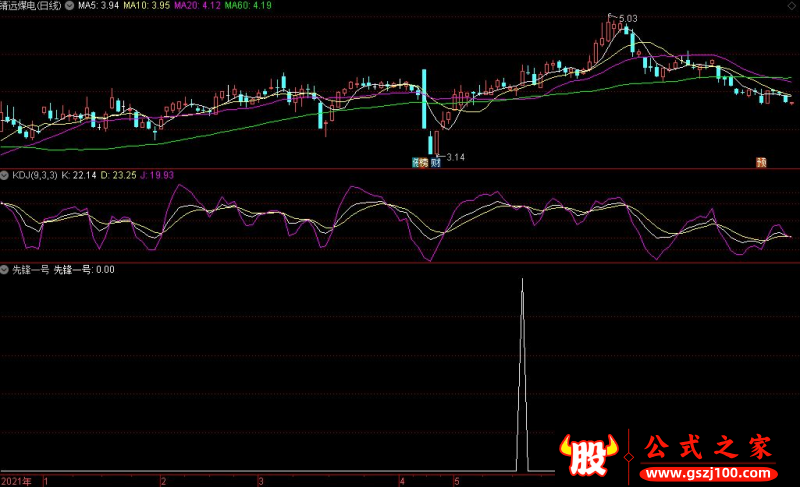The height and width of the screenshot is (487, 800).
Task: Jump to month 3 marker on time axis
Action: 261,481
